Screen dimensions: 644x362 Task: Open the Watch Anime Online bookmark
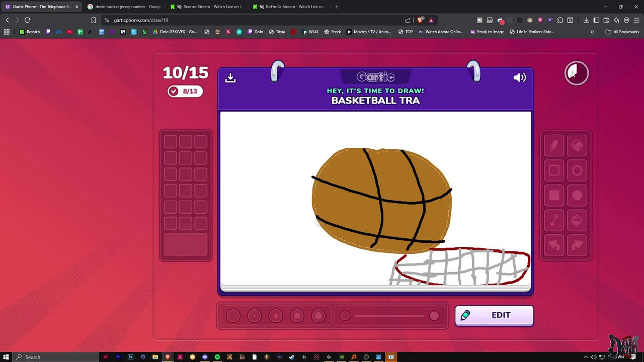[x=440, y=32]
